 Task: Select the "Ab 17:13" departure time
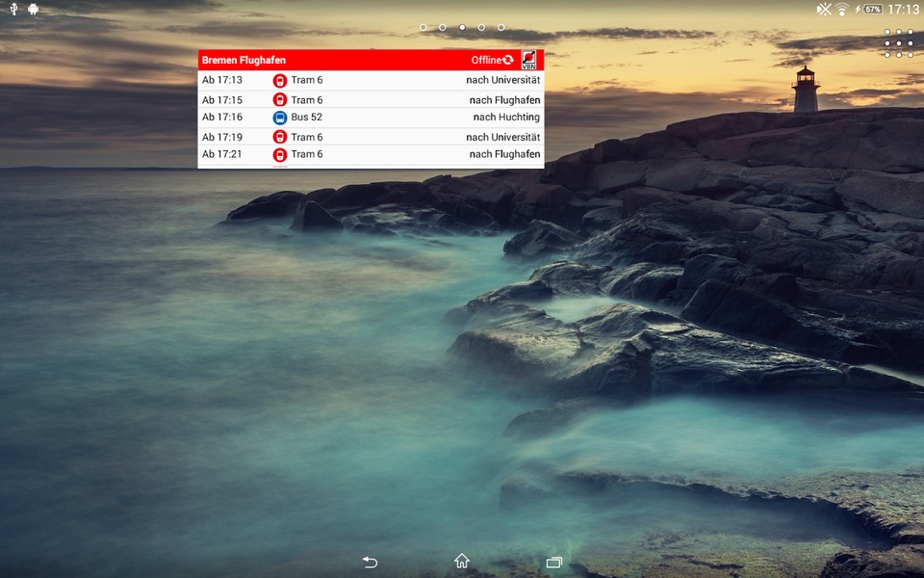pyautogui.click(x=222, y=80)
